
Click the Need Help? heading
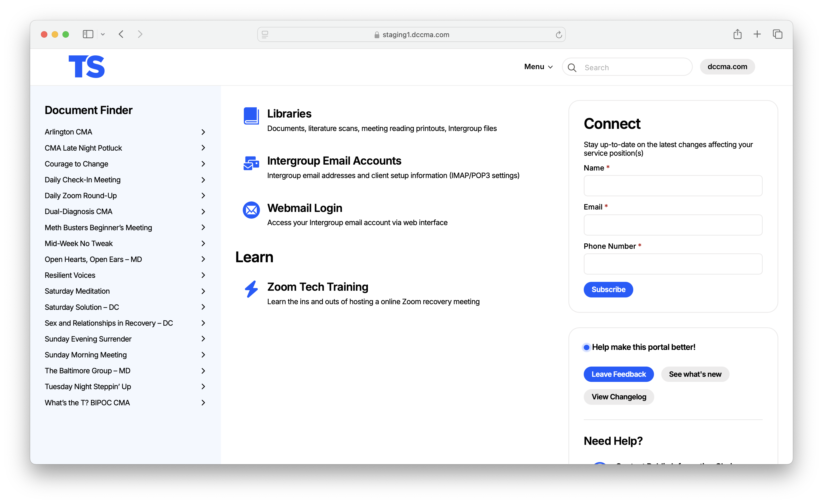tap(613, 441)
